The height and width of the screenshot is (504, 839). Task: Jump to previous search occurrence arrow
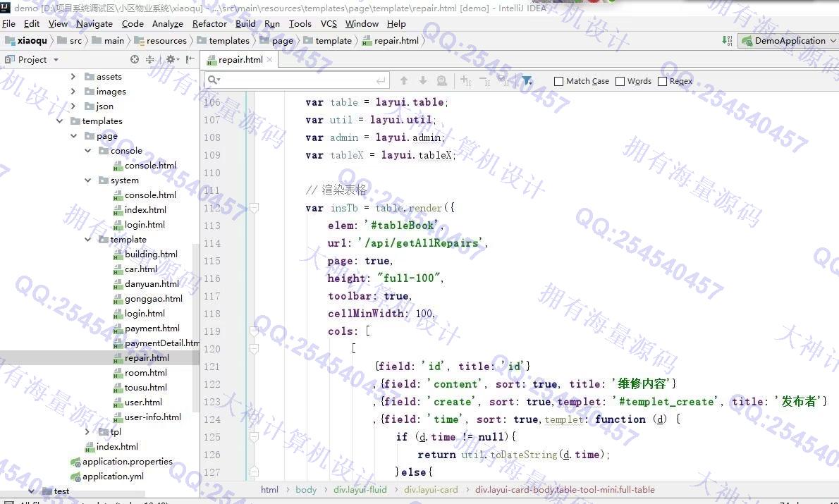[x=404, y=81]
